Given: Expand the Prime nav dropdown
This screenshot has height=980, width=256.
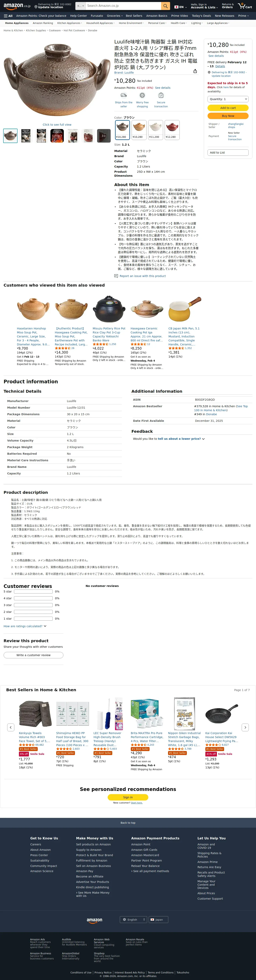Looking at the screenshot, I should pyautogui.click(x=243, y=16).
